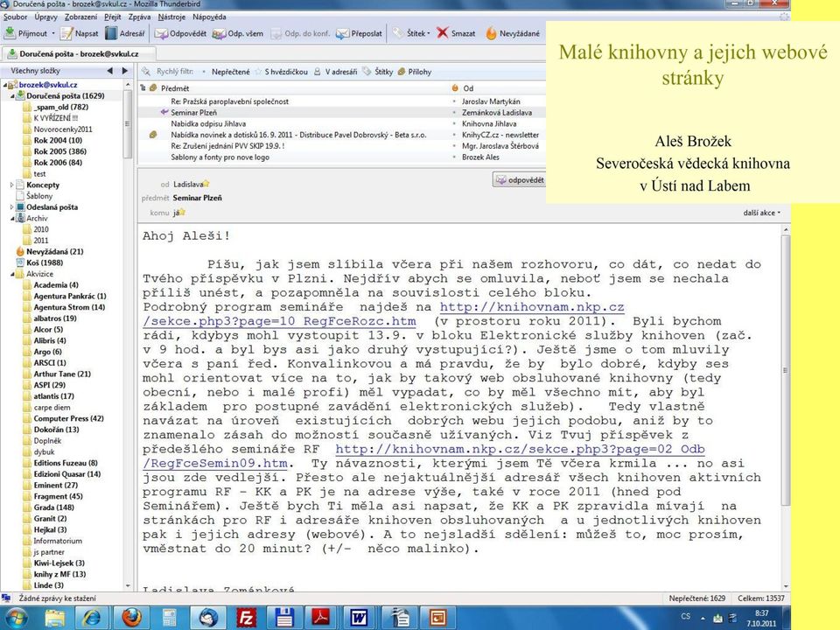Viewport: 840px width, 630px height.
Task: Open the Windows Start button
Action: pyautogui.click(x=15, y=618)
